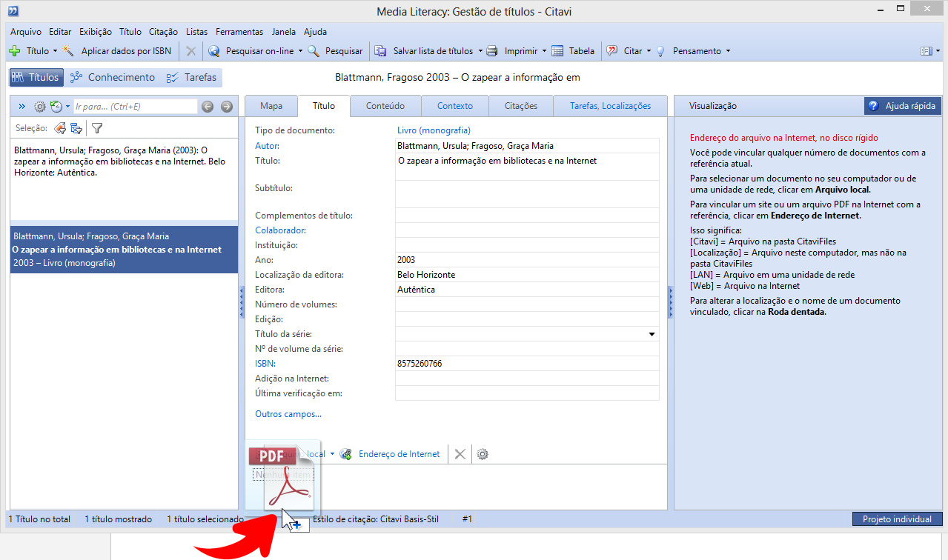Screen dimensions: 948x560
Task: Click the Pensamento light bulb icon
Action: [x=660, y=51]
